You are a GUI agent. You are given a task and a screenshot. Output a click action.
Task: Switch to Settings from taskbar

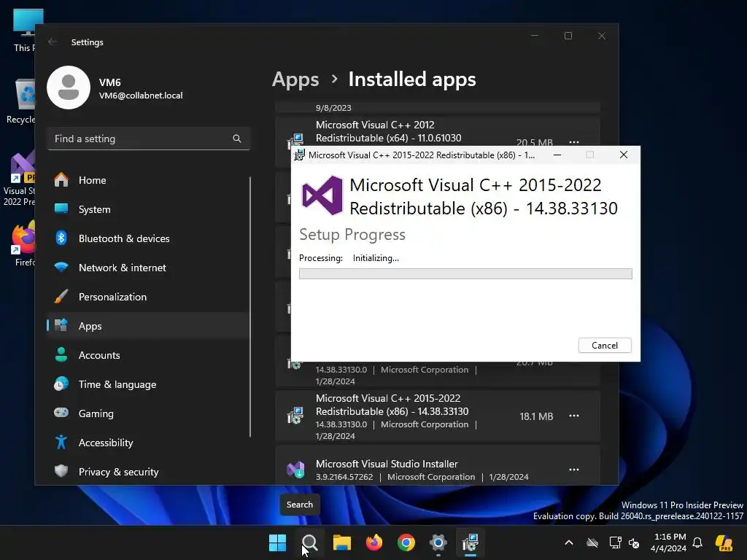click(438, 542)
